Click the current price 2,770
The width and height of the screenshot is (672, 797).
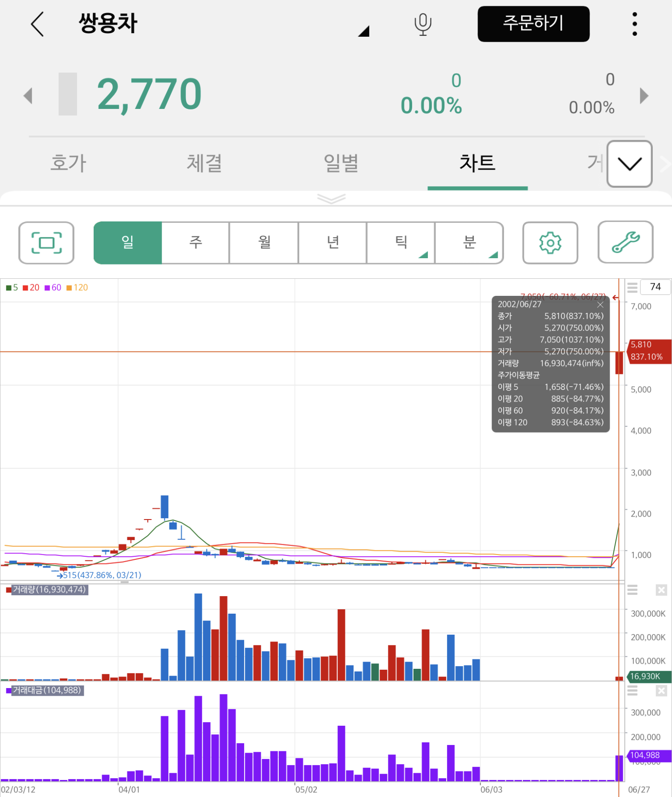coord(149,94)
